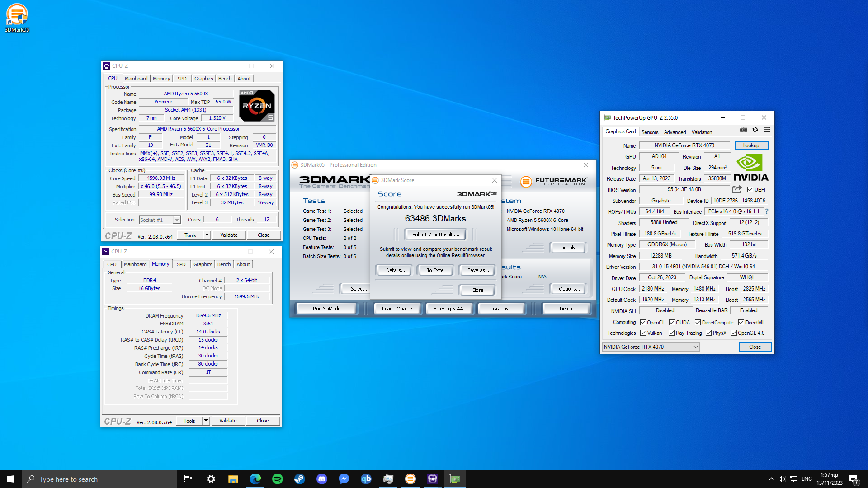The image size is (868, 488).
Task: Click the Graphs... button in 3DMark
Action: pyautogui.click(x=502, y=309)
